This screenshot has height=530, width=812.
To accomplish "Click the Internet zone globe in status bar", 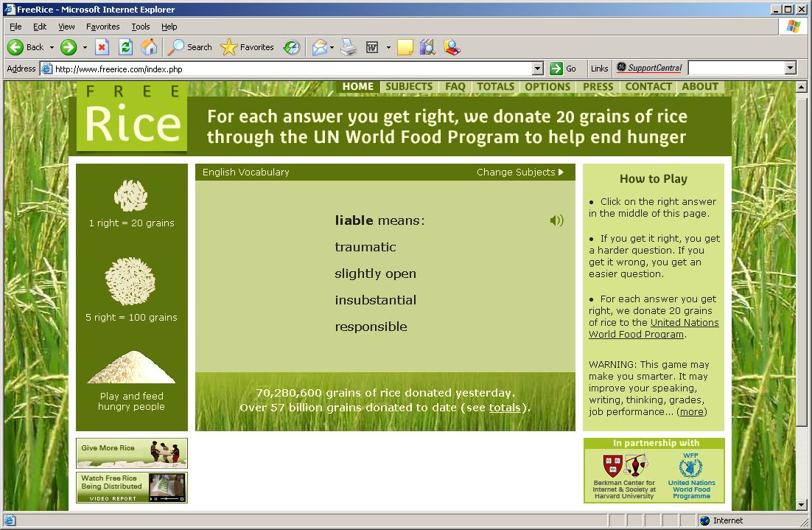I will tap(704, 520).
